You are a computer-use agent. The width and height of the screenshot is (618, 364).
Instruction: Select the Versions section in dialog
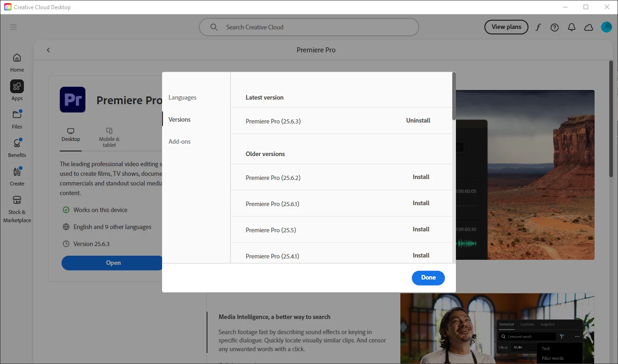pyautogui.click(x=180, y=119)
